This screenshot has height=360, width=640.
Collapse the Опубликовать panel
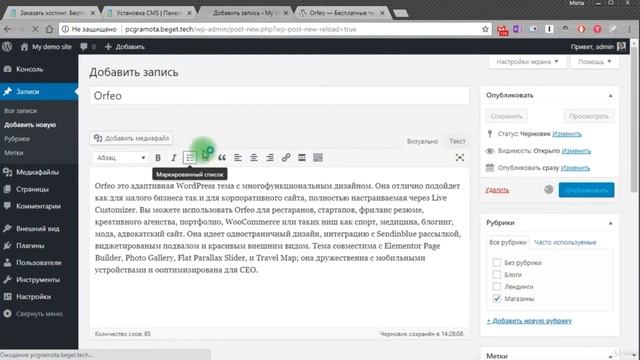coord(611,96)
